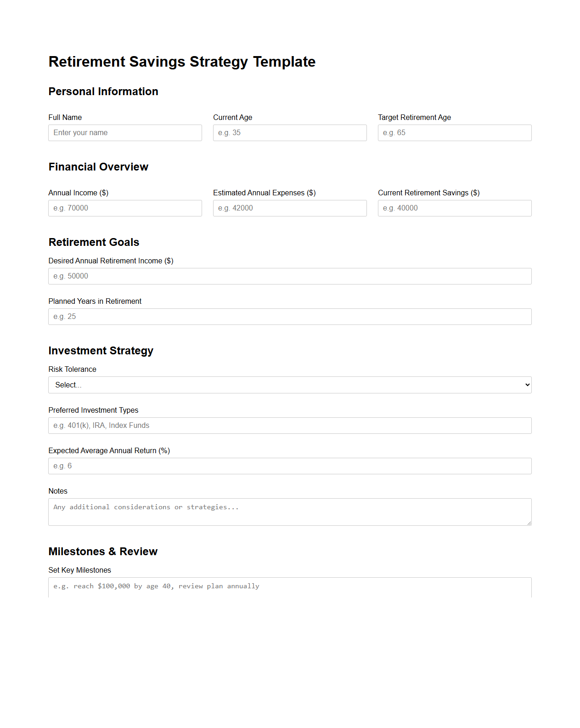Click the Investment Strategy section heading
Viewport: 580px width, 728px height.
pyautogui.click(x=101, y=351)
